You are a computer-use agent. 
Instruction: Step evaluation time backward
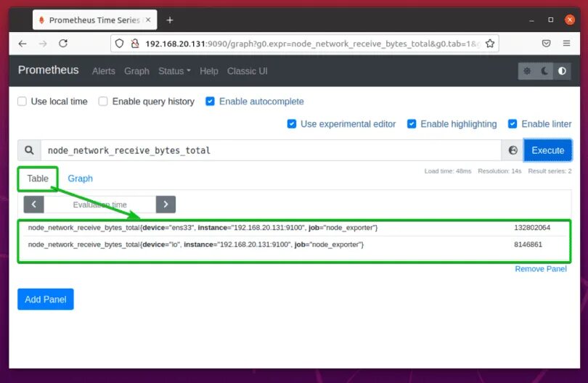tap(33, 205)
